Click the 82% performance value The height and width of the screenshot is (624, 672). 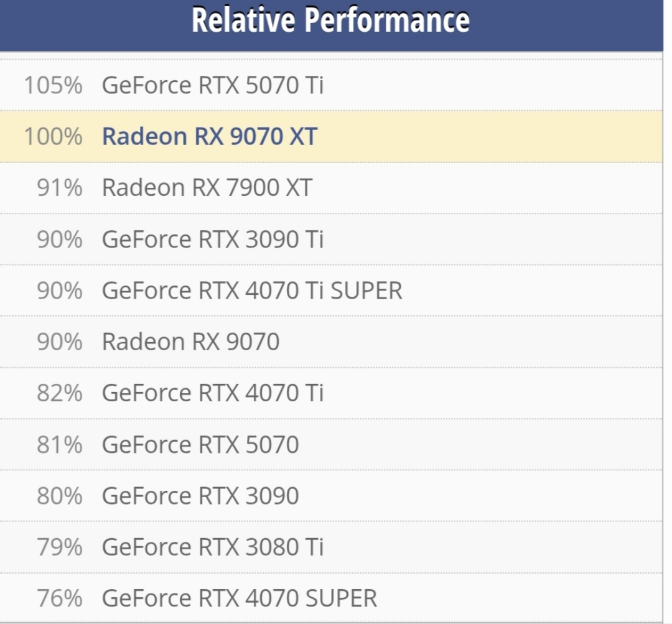pos(59,393)
